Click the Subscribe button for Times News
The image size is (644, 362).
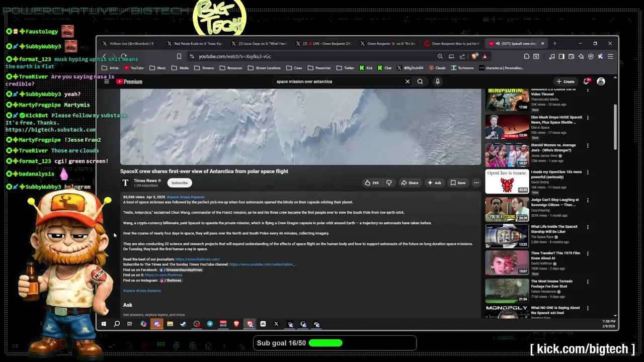(x=180, y=183)
